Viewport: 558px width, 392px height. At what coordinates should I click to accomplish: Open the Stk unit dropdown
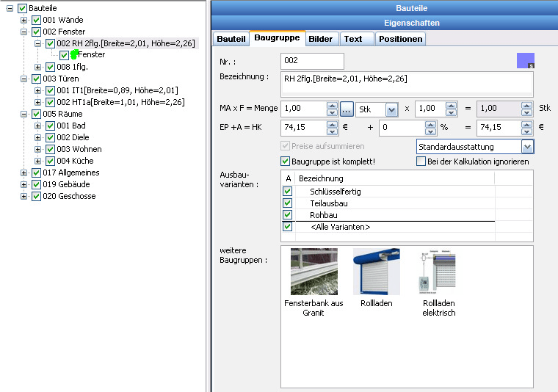point(392,109)
